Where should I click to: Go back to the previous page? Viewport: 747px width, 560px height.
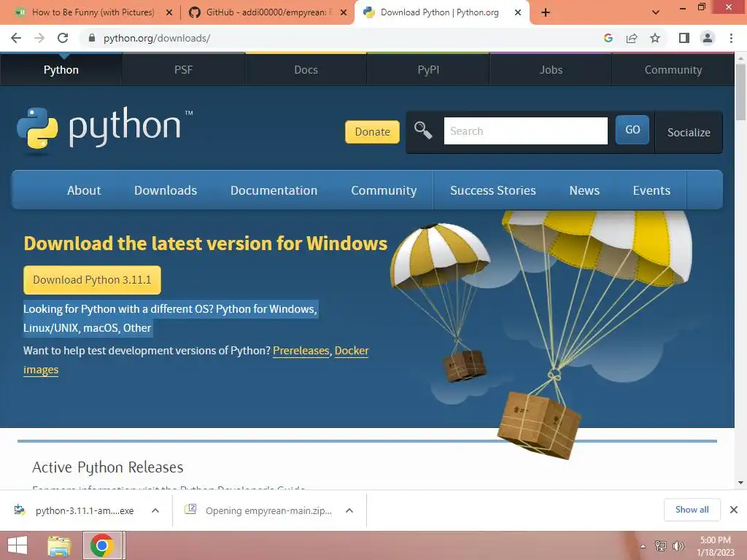click(x=16, y=38)
